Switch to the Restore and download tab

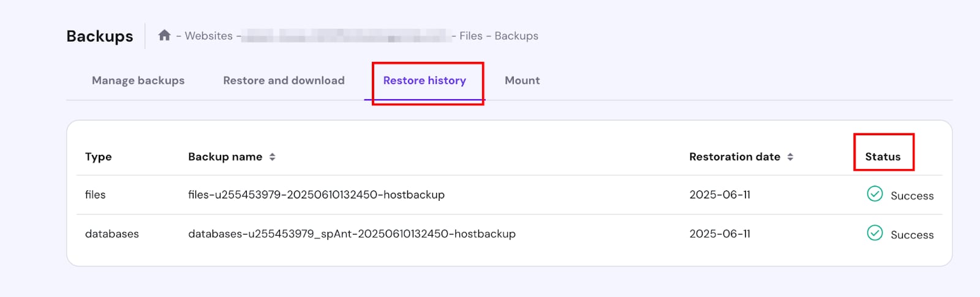tap(284, 80)
